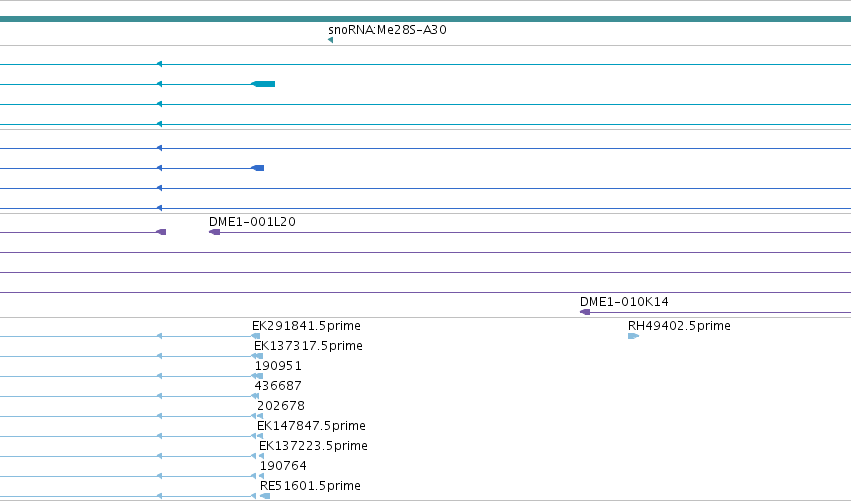This screenshot has width=851, height=501.
Task: Click the purple arrow glyph of DME1-010K14
Action: (x=585, y=312)
